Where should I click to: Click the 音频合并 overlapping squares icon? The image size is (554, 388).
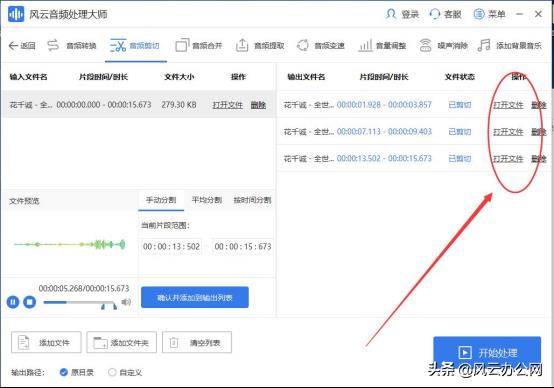[182, 45]
